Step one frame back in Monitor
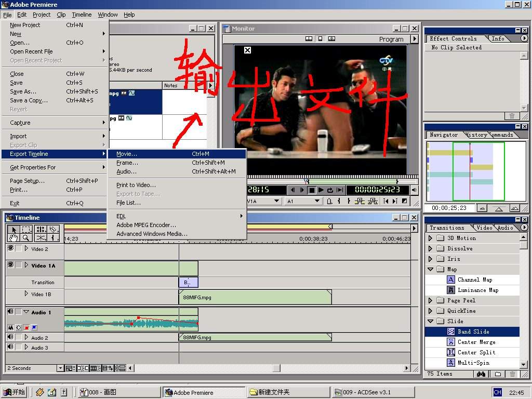This screenshot has width=532, height=399. tap(292, 190)
